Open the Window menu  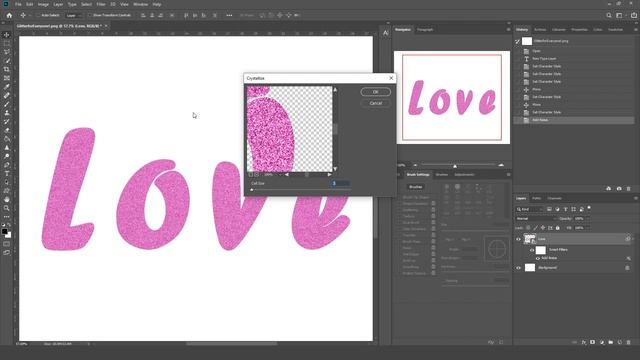click(140, 4)
